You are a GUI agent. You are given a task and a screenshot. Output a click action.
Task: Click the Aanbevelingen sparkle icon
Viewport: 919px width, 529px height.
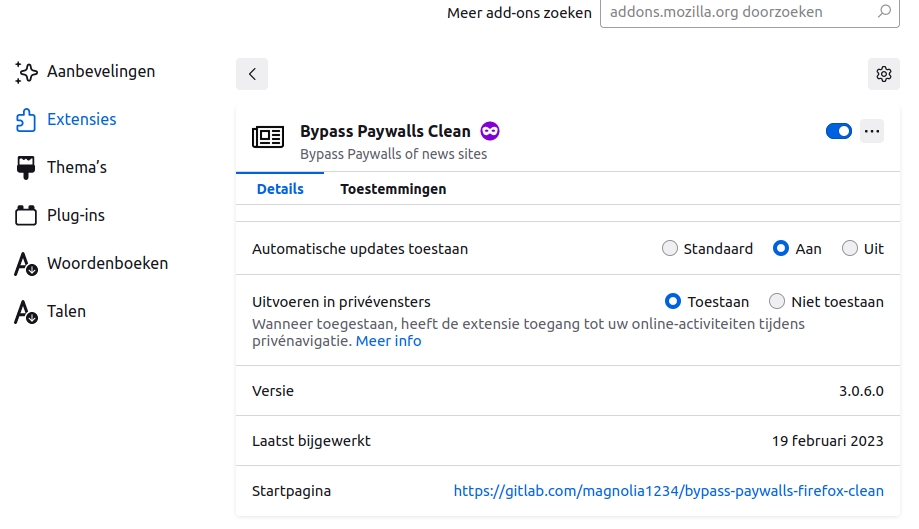[x=27, y=72]
